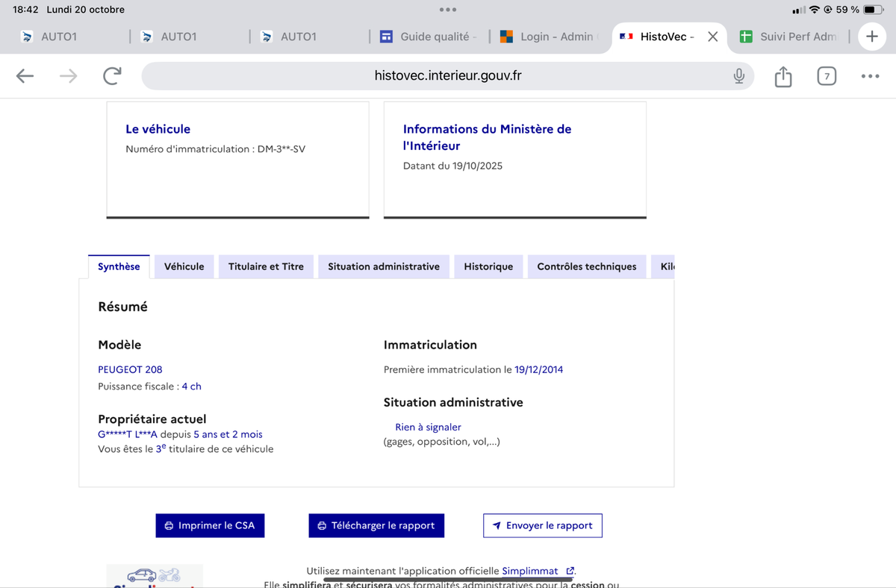Click Envoyer le rapport button
The width and height of the screenshot is (896, 588).
(x=542, y=525)
